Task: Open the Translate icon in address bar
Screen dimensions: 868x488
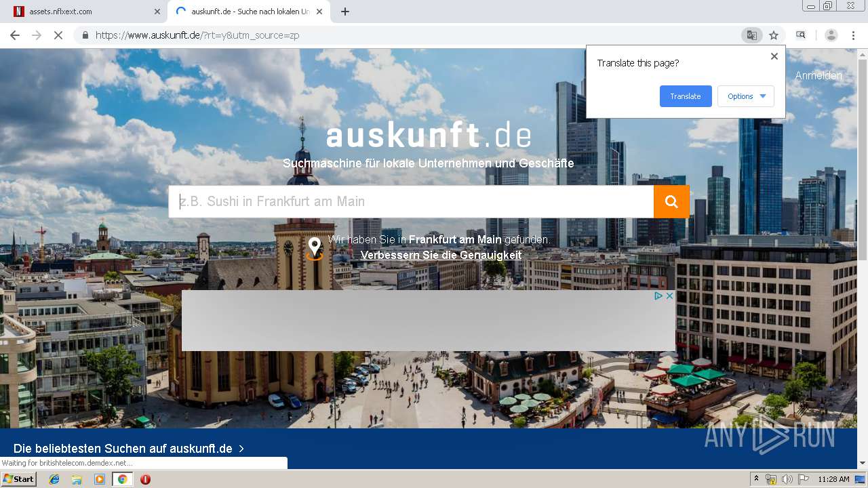Action: click(751, 35)
